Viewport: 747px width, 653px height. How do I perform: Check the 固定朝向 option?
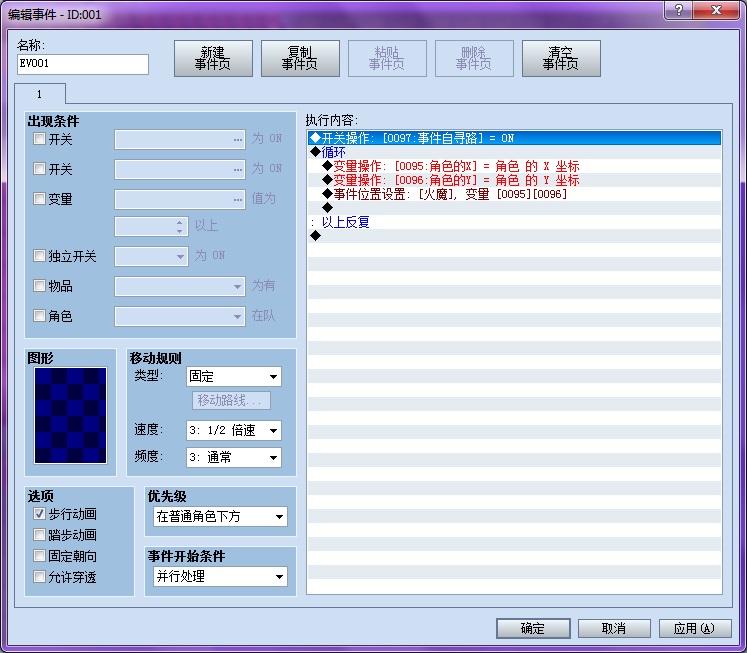pos(39,555)
